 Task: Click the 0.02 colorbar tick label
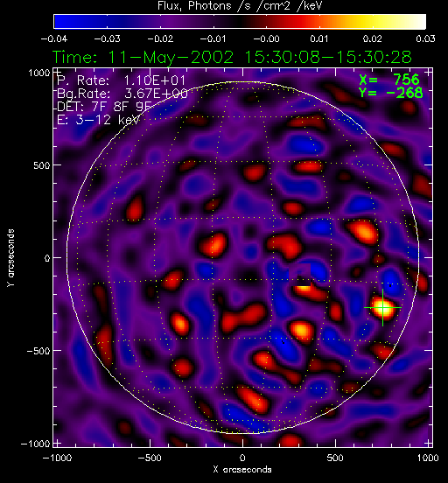tap(372, 38)
